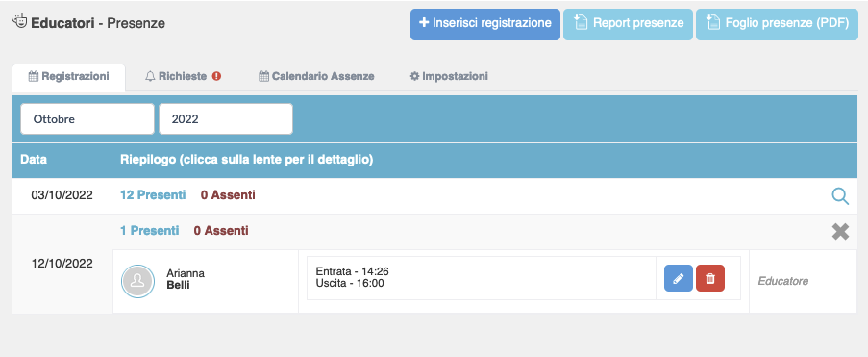Open the Impostazioni tab

[449, 77]
